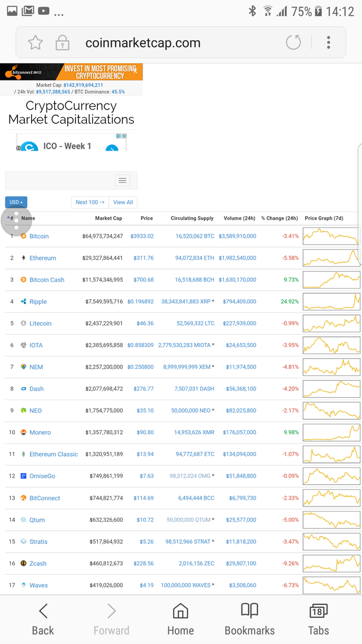Viewport: 362px width, 644px height.
Task: Reload the page with refresh icon
Action: (x=294, y=42)
